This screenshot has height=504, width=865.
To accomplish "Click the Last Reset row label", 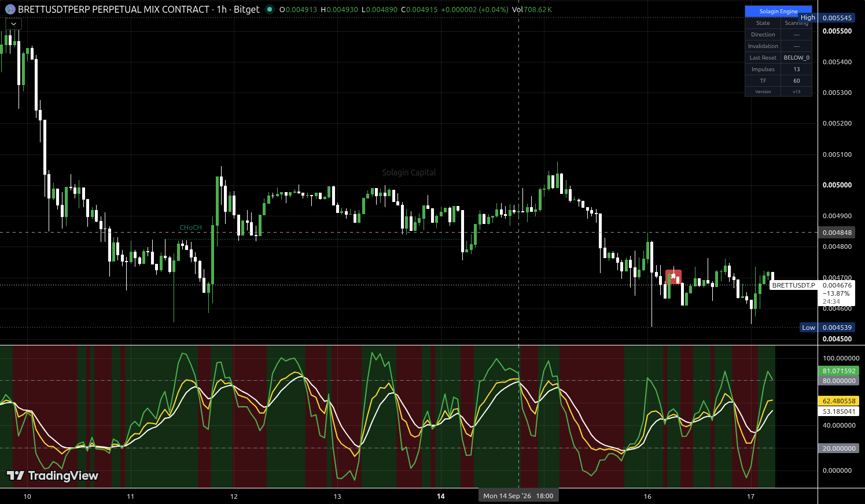I will (763, 58).
